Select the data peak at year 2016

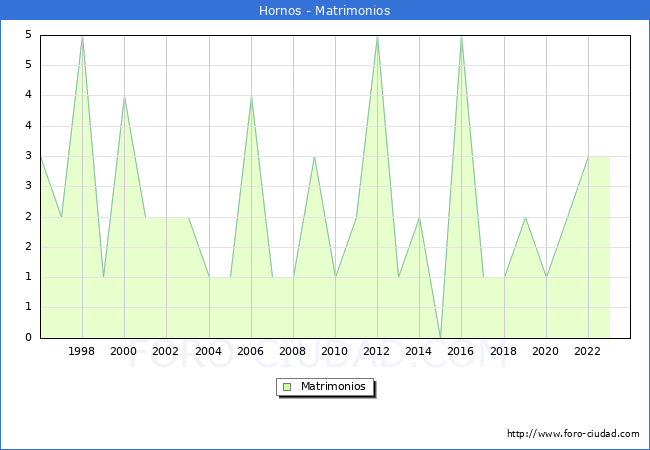(461, 36)
